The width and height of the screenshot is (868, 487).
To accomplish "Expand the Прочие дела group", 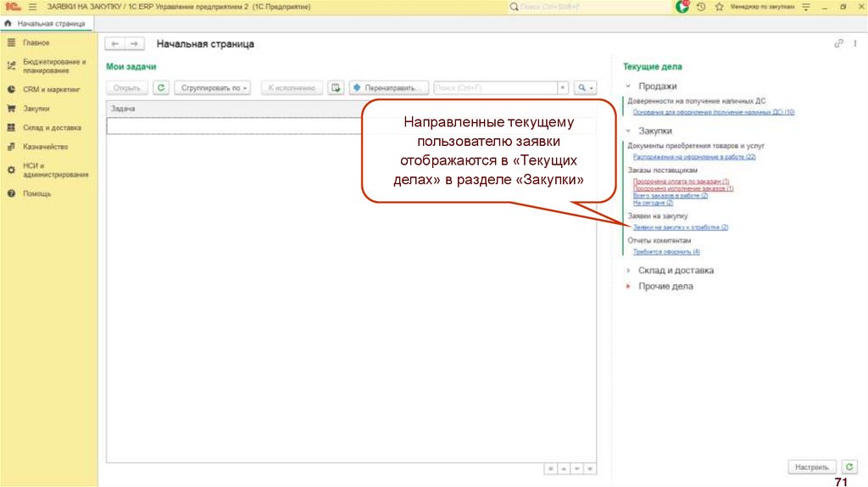I will [628, 287].
